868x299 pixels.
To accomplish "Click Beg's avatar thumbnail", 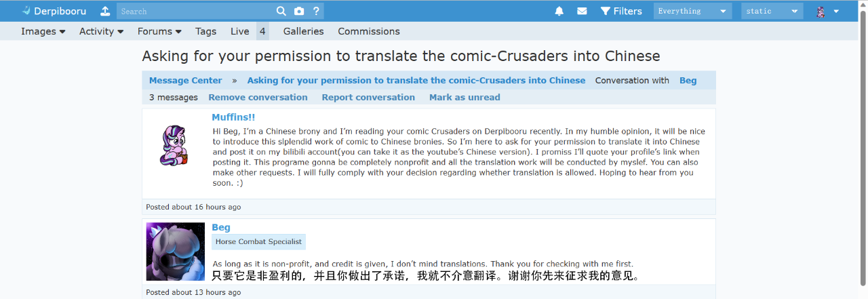I will pyautogui.click(x=176, y=252).
